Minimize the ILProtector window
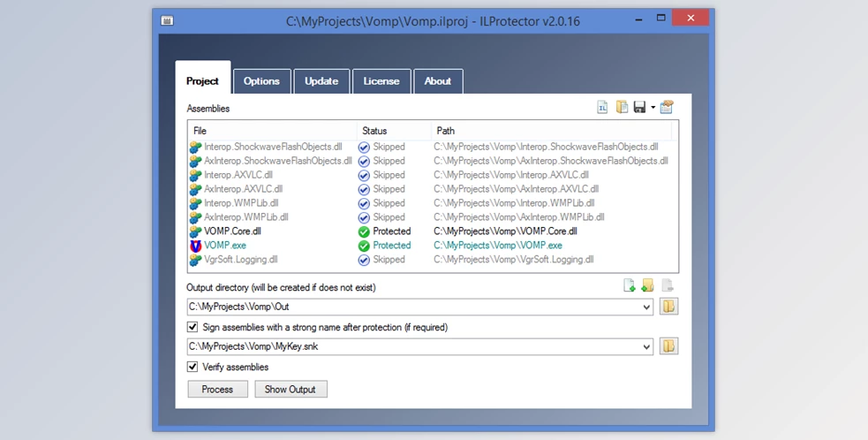Viewport: 868px width, 440px height. click(x=638, y=19)
